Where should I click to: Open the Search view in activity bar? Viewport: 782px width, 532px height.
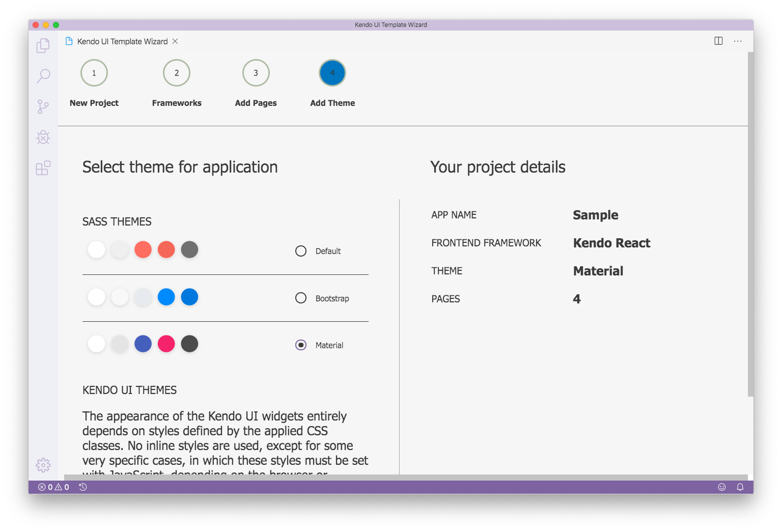43,76
